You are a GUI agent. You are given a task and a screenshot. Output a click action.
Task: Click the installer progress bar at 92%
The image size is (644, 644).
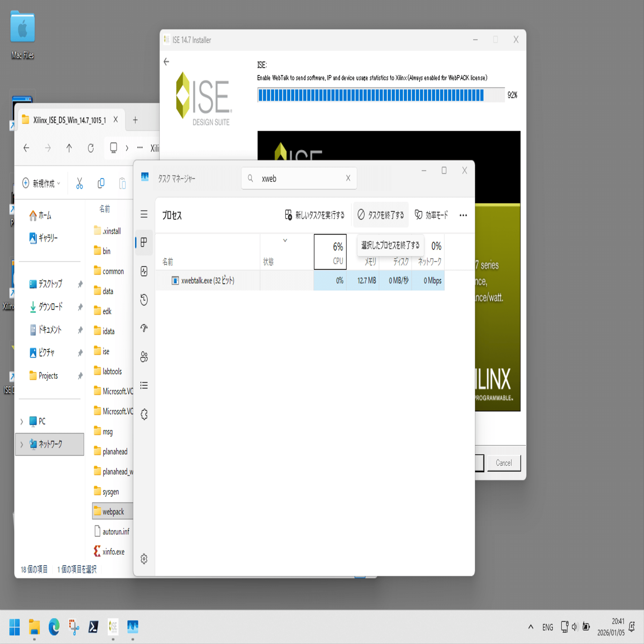381,95
